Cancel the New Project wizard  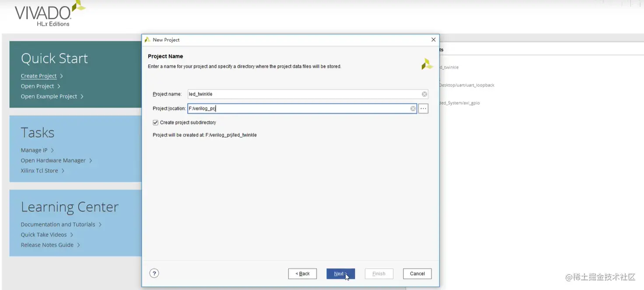click(x=417, y=274)
